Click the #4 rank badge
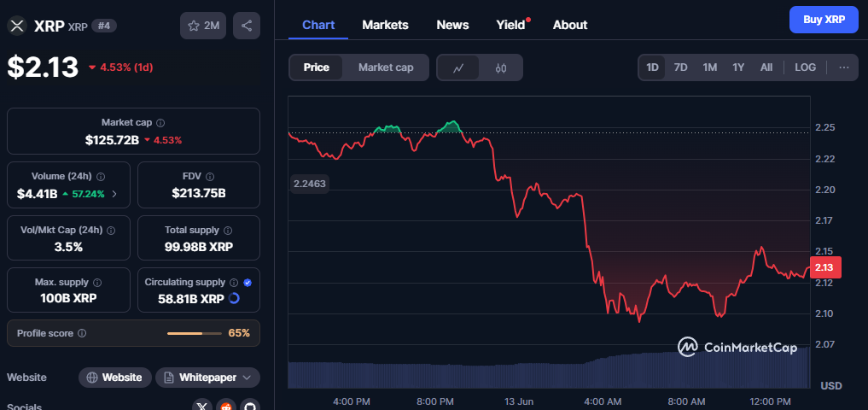Viewport: 868px width, 410px height. [x=103, y=26]
